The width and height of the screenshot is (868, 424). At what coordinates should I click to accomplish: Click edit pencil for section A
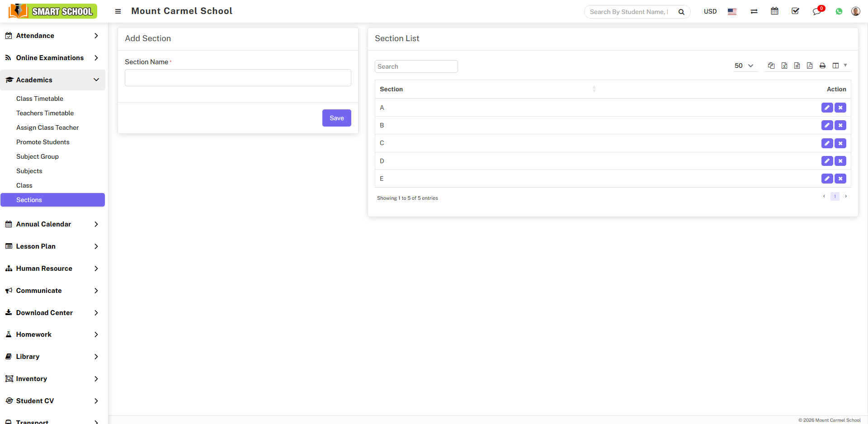827,108
